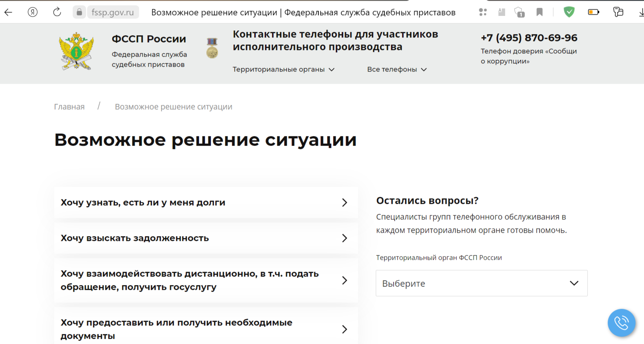Image resolution: width=644 pixels, height=344 pixels.
Task: Click the medal icon in the header
Action: click(x=212, y=48)
